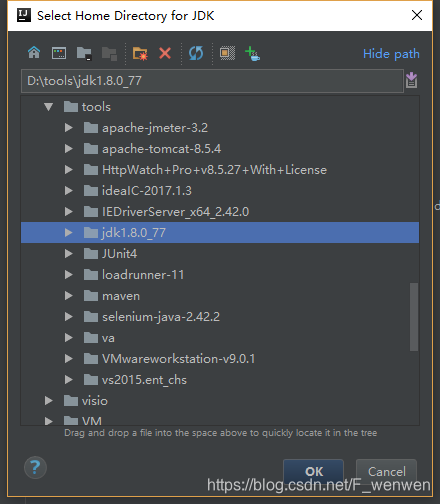Click the IntelliJ IJ title bar icon

(x=24, y=15)
